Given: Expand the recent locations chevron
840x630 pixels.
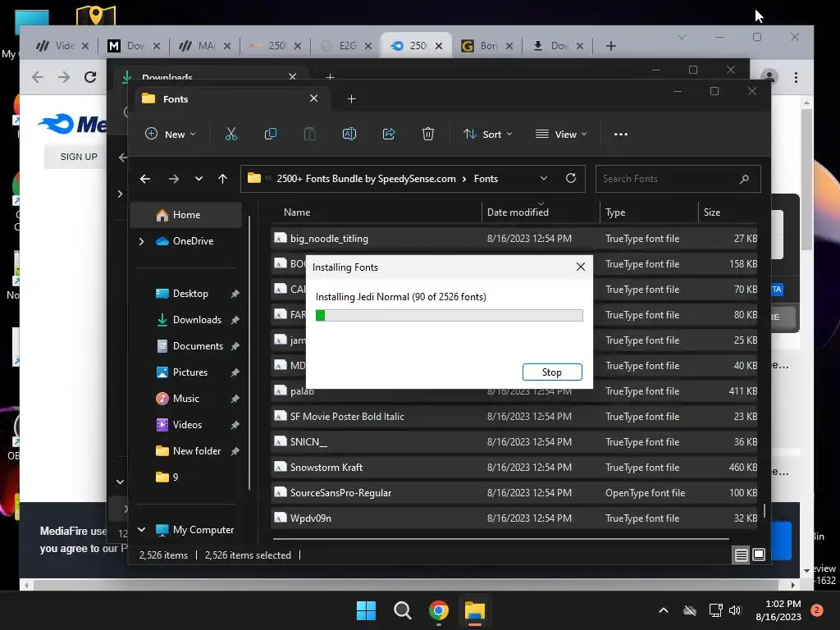Looking at the screenshot, I should tap(199, 179).
